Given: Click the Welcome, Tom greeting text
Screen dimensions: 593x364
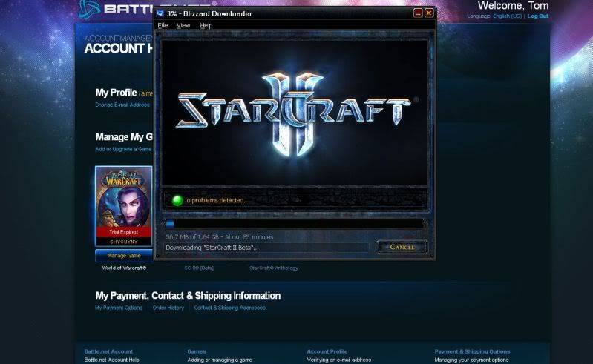Looking at the screenshot, I should coord(513,6).
